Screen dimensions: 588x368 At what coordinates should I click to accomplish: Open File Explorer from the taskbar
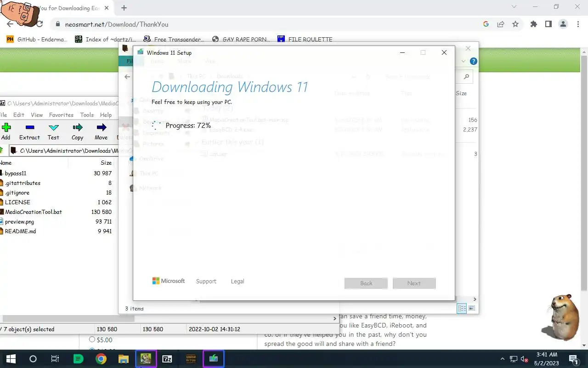(124, 359)
